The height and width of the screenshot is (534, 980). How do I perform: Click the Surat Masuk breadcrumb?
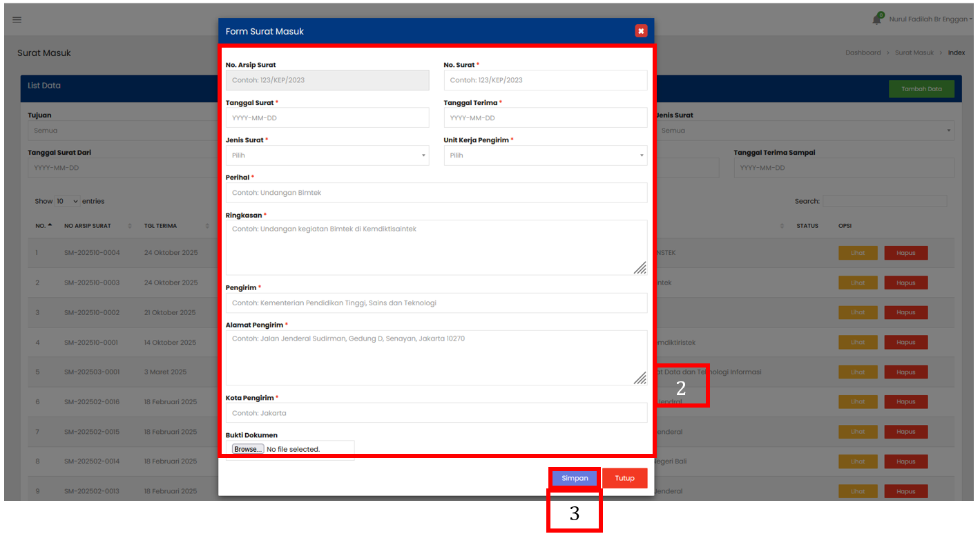click(x=914, y=53)
